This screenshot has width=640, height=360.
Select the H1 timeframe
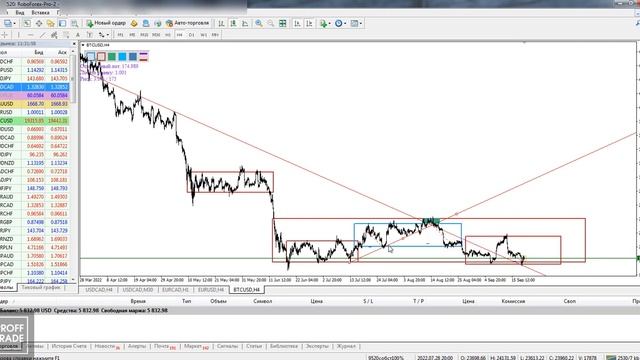pos(167,35)
